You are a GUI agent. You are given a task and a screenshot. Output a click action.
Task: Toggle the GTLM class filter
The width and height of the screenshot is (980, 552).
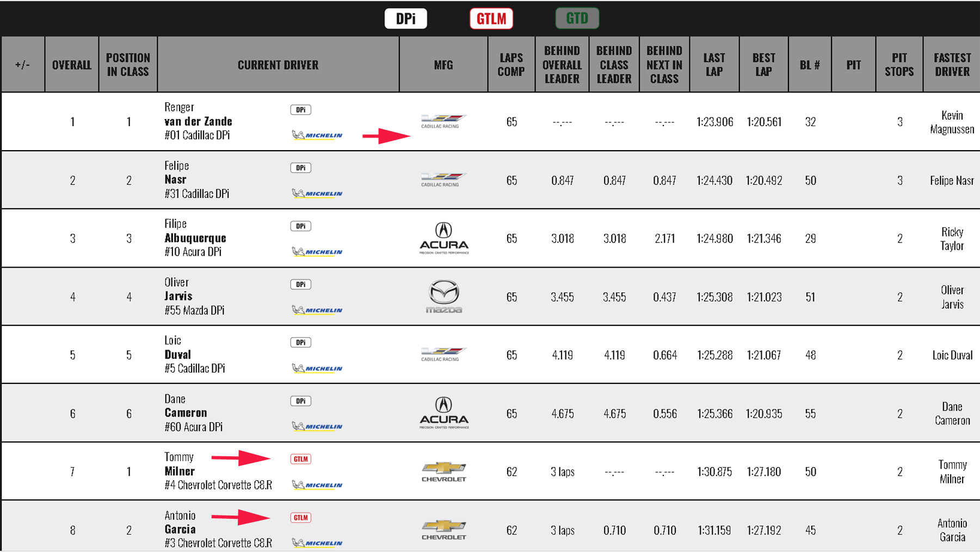[x=491, y=18]
